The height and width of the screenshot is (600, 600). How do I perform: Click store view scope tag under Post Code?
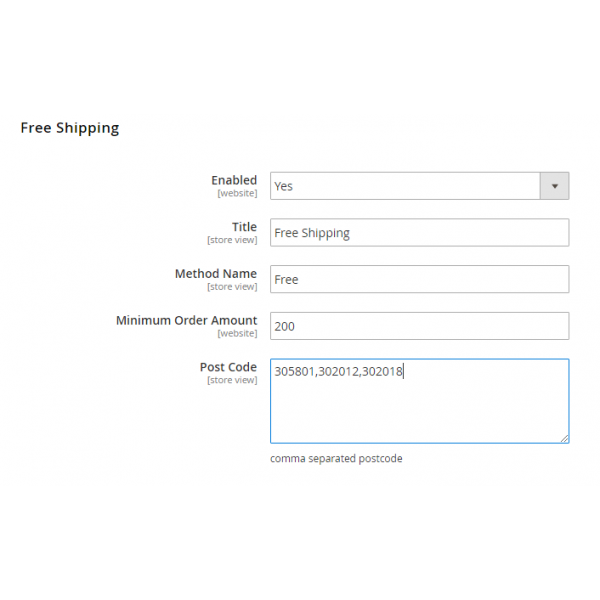click(x=232, y=380)
